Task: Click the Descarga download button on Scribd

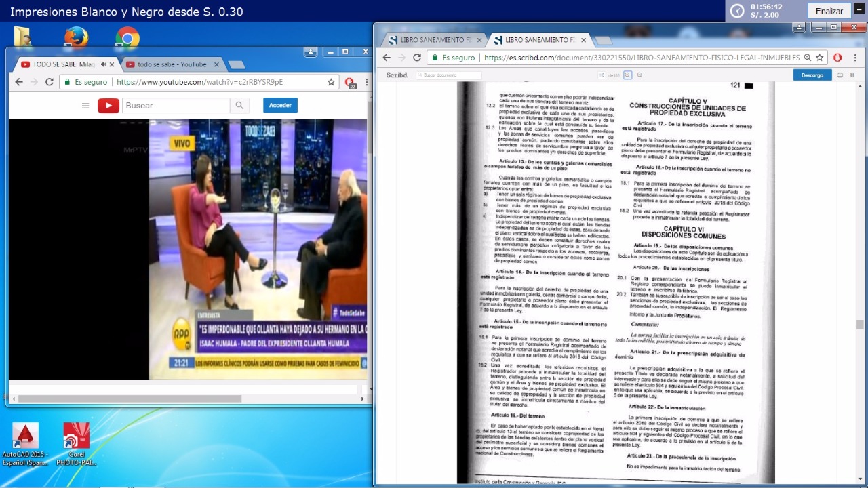Action: pos(812,75)
